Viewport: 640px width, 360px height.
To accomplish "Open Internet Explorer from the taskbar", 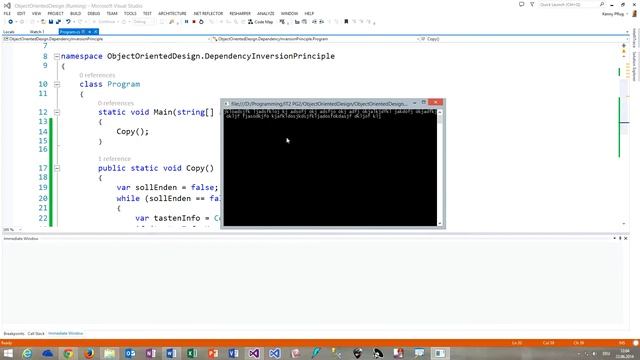I will [x=27, y=353].
